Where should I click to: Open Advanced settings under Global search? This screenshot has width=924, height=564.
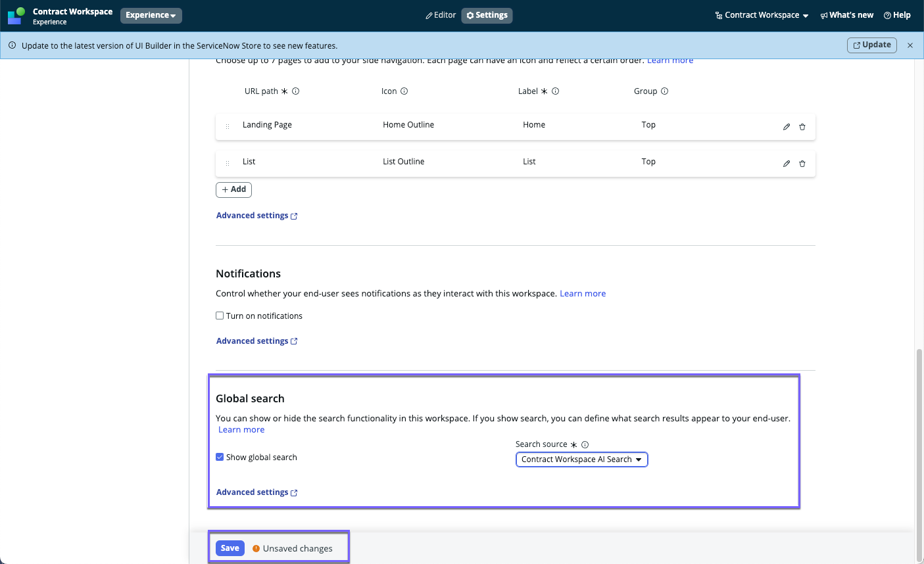point(256,492)
